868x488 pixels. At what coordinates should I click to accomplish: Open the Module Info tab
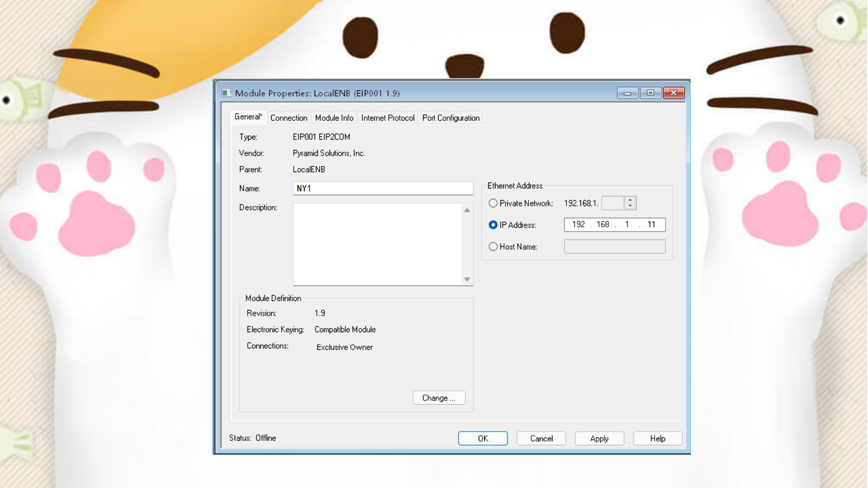point(334,118)
